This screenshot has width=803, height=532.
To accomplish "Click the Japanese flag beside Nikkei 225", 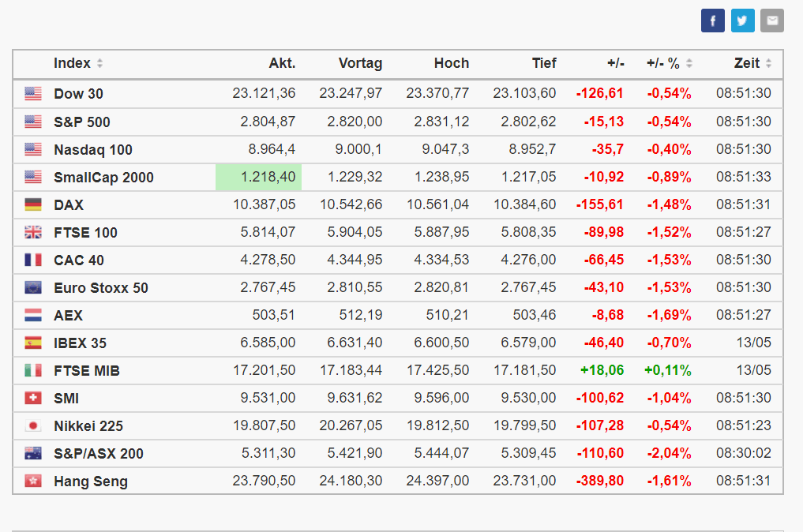I will [33, 425].
